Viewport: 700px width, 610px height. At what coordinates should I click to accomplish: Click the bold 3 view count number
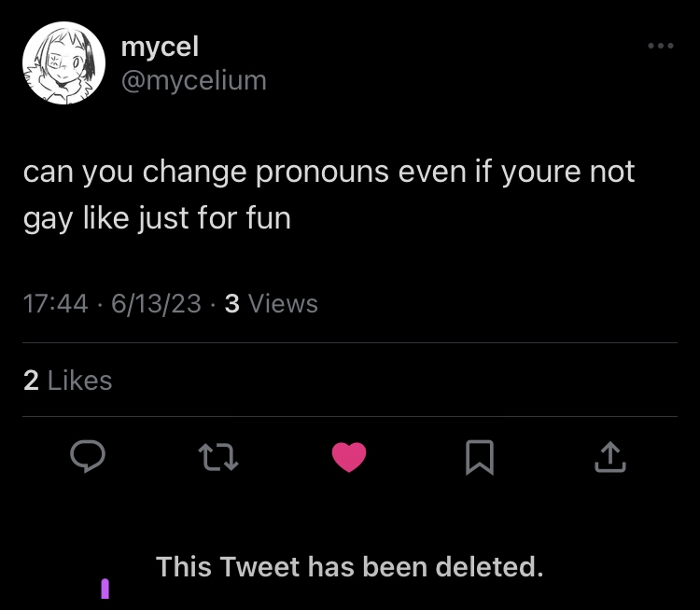pyautogui.click(x=231, y=304)
